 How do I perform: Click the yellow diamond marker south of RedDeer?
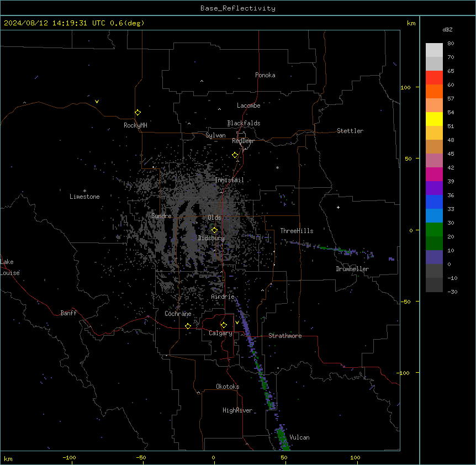pyautogui.click(x=235, y=155)
